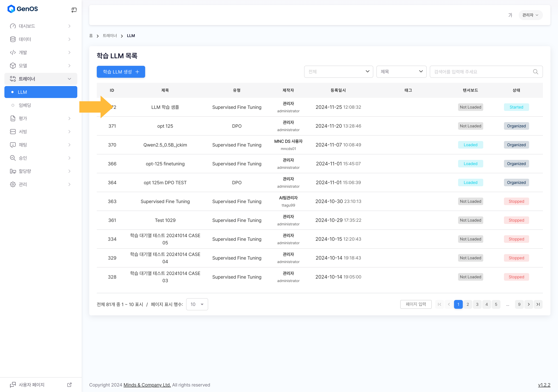This screenshot has width=558, height=392.
Task: Open the 서빙 server icon
Action: (13, 131)
